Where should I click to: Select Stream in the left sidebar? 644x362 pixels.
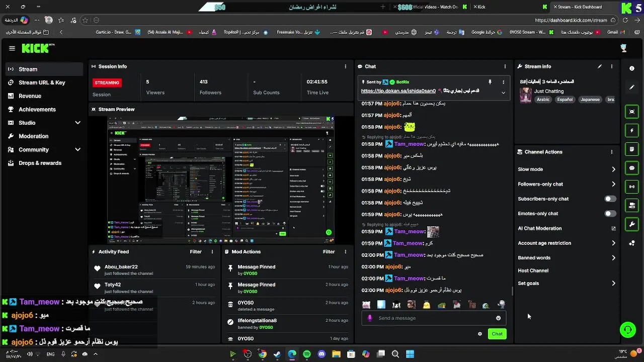pos(44,69)
